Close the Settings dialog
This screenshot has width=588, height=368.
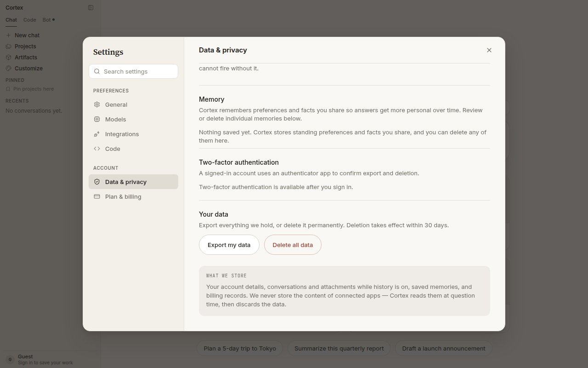[489, 50]
